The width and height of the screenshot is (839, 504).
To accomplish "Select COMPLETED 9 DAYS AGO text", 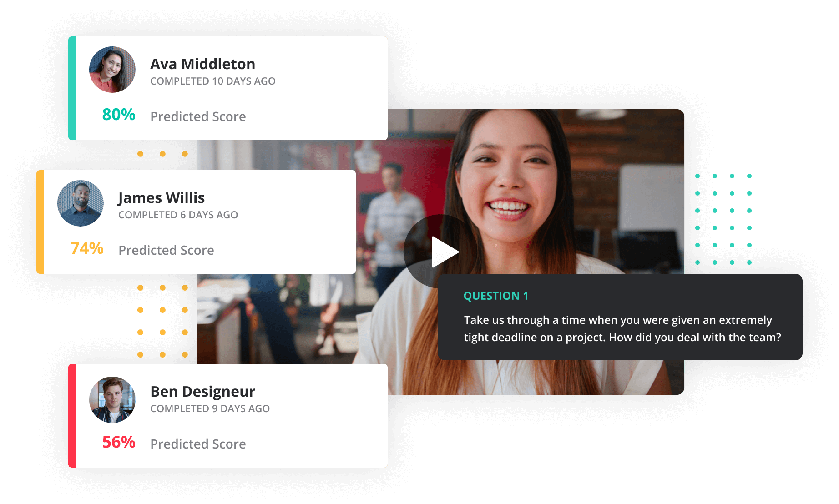I will [209, 408].
